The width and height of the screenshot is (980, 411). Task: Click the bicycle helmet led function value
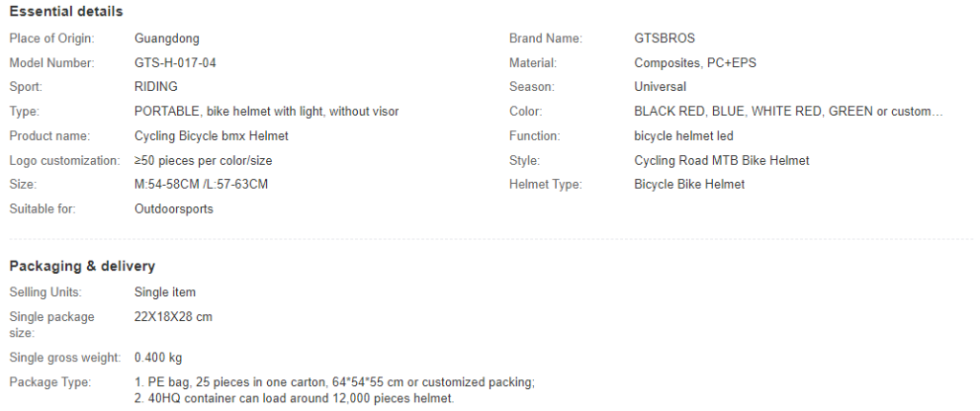point(683,136)
